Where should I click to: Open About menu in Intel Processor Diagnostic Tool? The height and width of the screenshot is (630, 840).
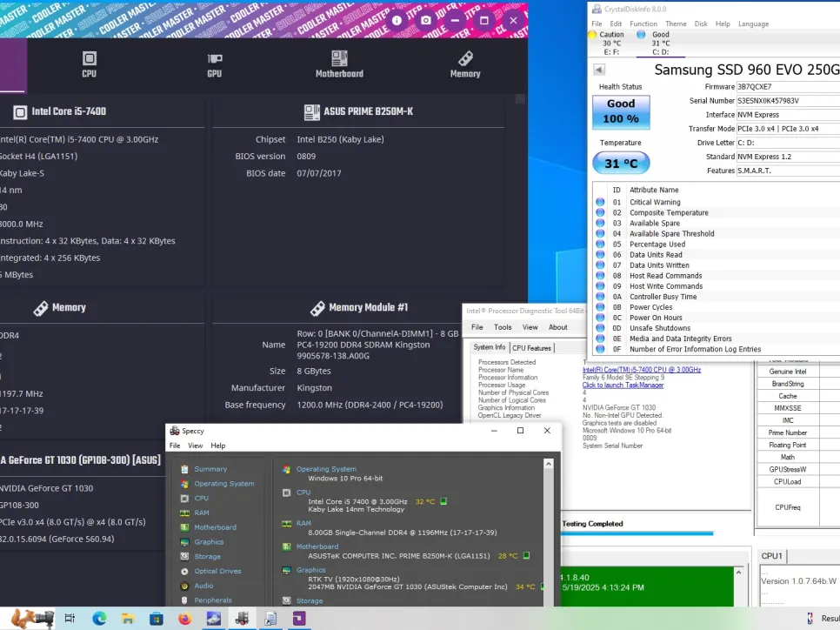(x=557, y=327)
